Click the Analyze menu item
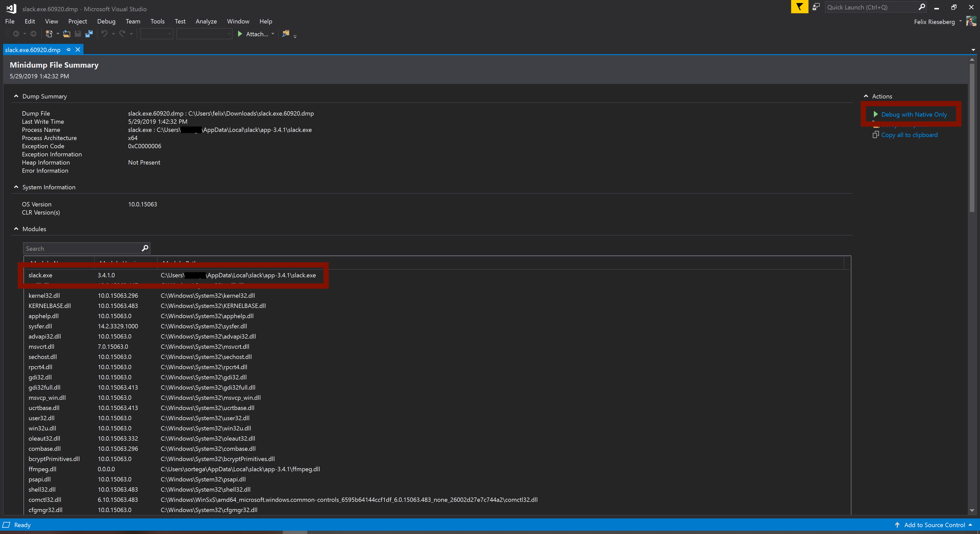Screen dimensions: 980x534 (206, 20)
